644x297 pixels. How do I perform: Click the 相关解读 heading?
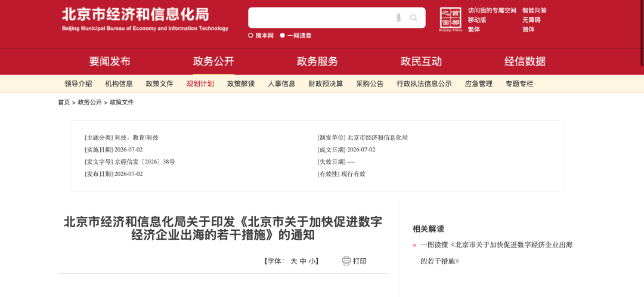(x=428, y=229)
